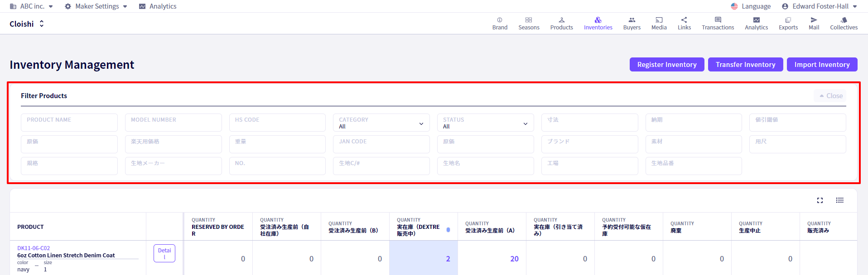Open Analytics in the brand nav row
This screenshot has height=275, width=868.
pyautogui.click(x=756, y=24)
